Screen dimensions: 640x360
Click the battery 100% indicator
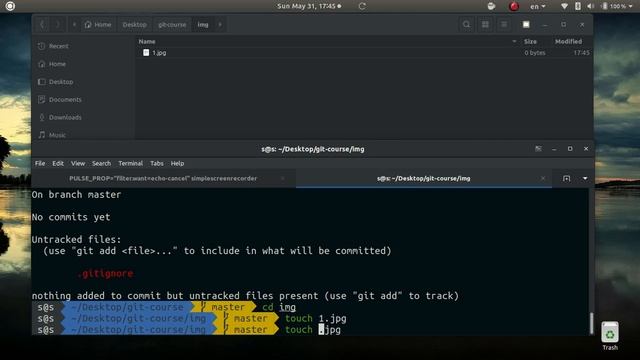(613, 6)
